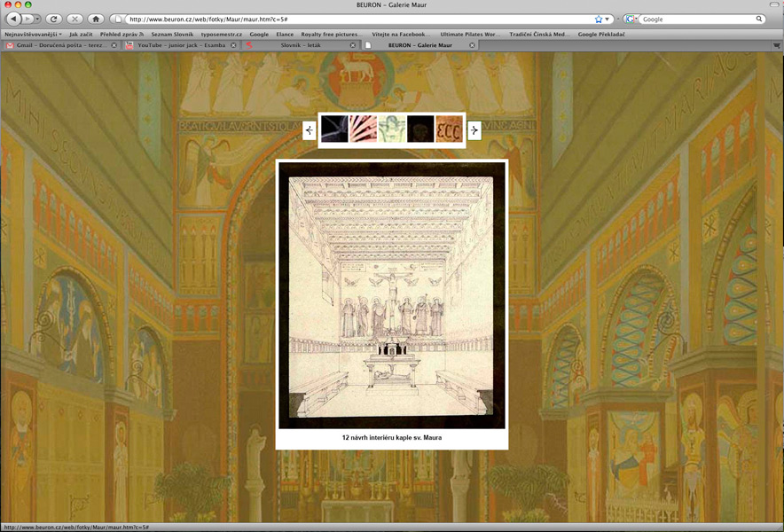Open the orange ECC lettering thumbnail

tap(449, 129)
